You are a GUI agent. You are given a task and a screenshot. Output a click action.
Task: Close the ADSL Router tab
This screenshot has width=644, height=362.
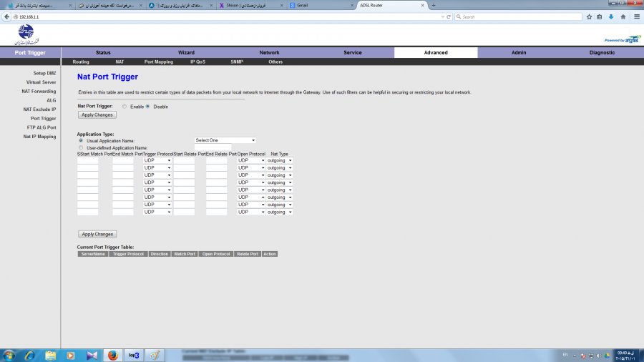422,5
